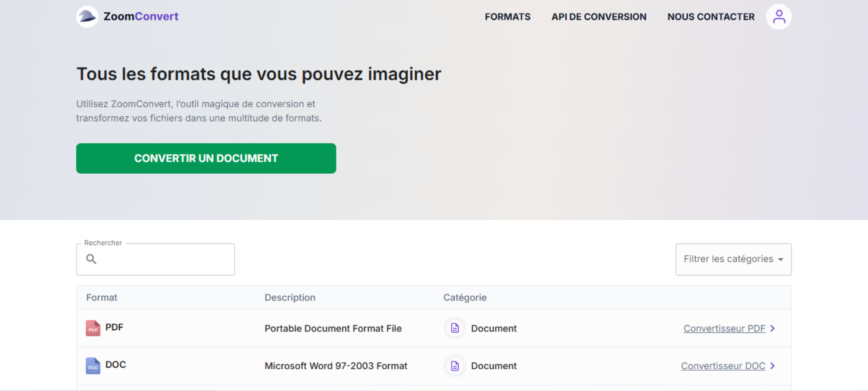Click the blue DOC file icon
The width and height of the screenshot is (868, 391).
[93, 366]
